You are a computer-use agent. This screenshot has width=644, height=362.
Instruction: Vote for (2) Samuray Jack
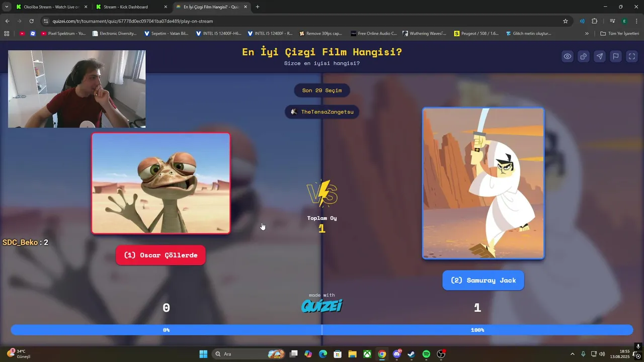pos(483,280)
